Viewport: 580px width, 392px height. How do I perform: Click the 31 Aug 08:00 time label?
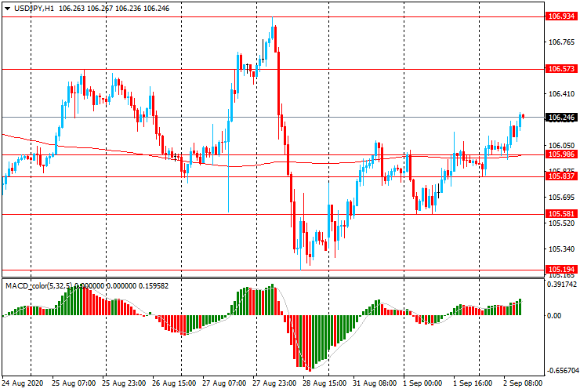[x=374, y=384]
